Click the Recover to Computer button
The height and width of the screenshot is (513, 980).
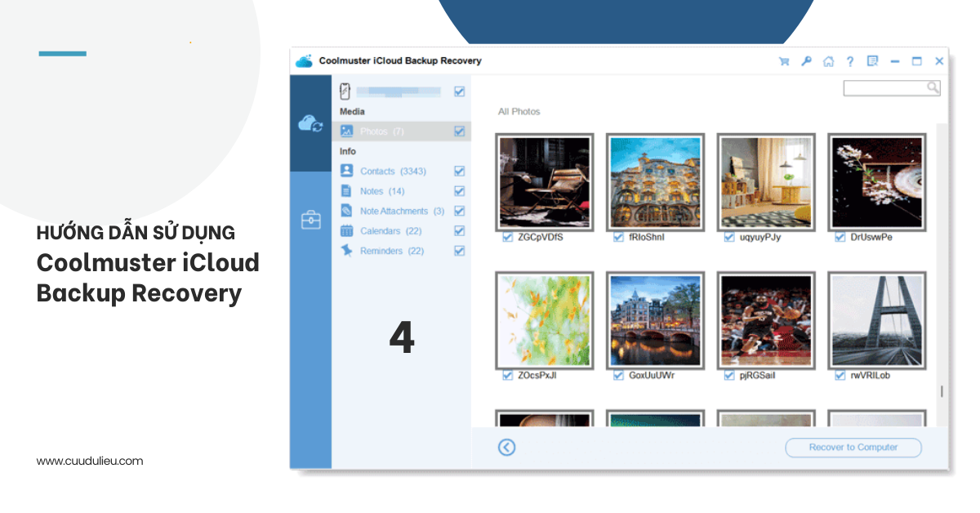(853, 447)
